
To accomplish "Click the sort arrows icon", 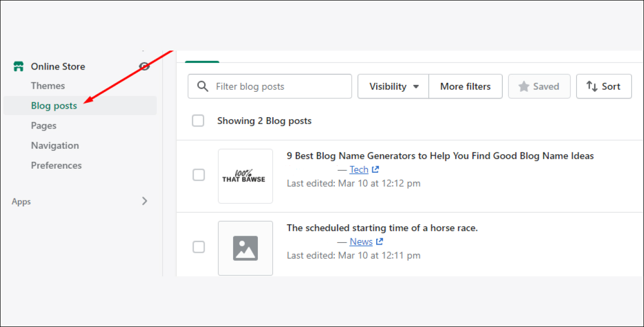I will pos(591,86).
